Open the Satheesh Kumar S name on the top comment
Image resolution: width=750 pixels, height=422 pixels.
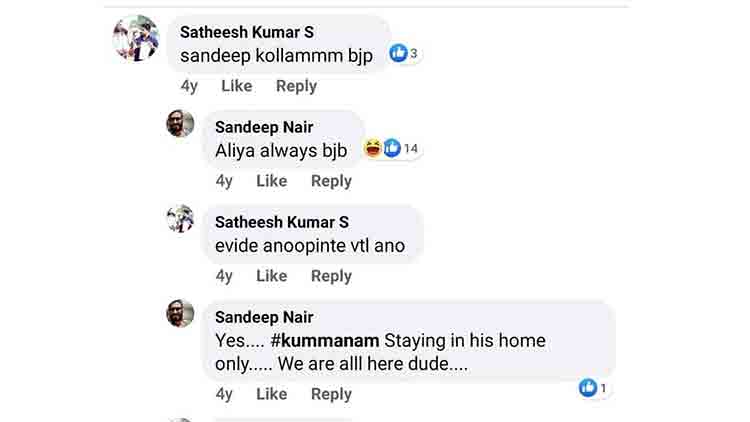[x=247, y=32]
